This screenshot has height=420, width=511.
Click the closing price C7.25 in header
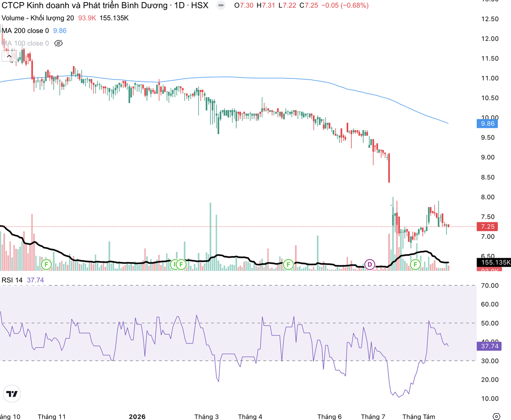(310, 6)
